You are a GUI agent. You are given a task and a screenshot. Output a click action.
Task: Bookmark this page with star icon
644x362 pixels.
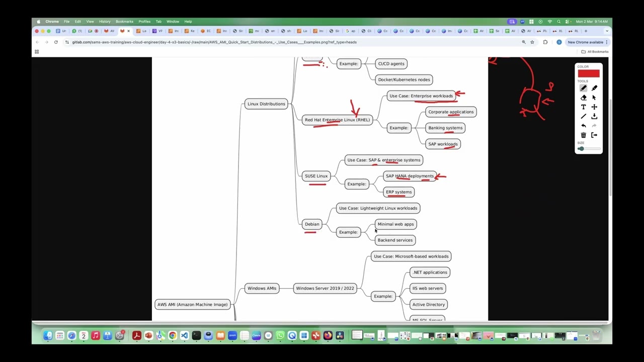(532, 42)
